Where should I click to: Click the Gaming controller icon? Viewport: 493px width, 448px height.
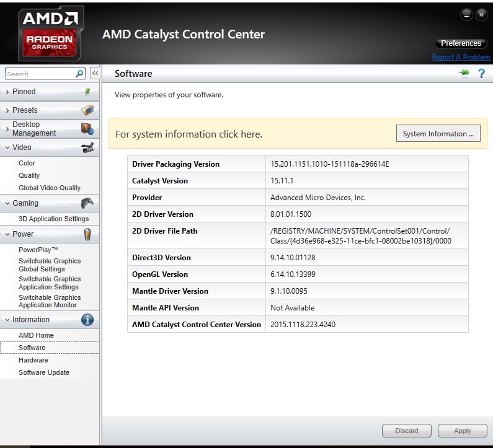click(87, 203)
